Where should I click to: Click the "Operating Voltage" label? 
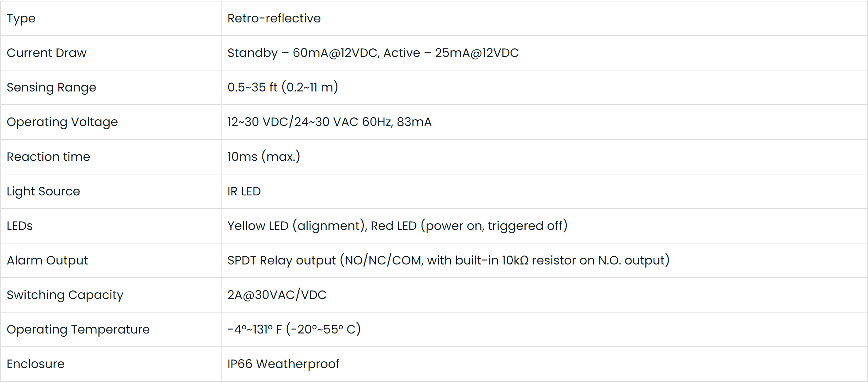[x=62, y=122]
